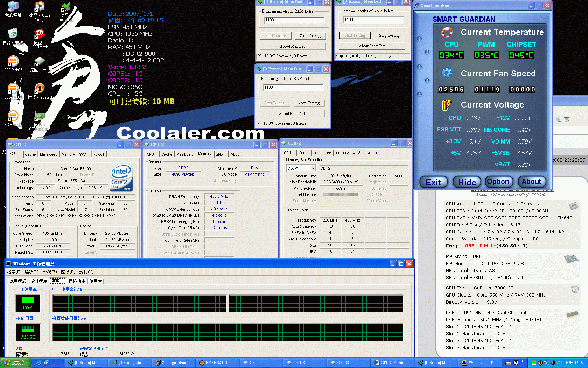Select Cache tab in first CPU-Z window
The image size is (588, 368).
[30, 154]
